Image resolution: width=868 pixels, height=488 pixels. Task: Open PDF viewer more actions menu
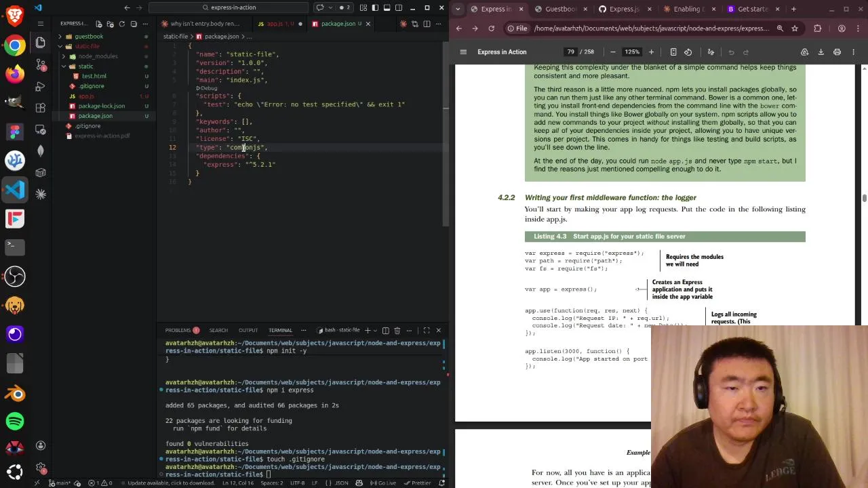tap(853, 52)
